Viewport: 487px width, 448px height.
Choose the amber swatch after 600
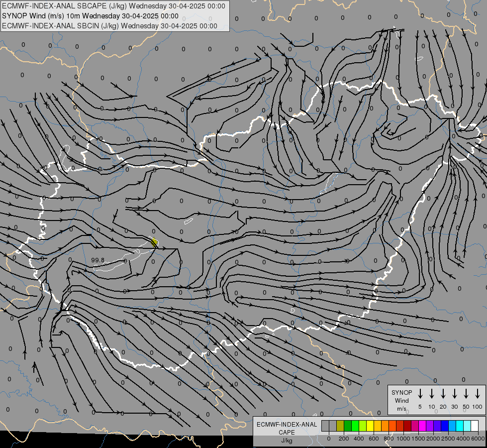[x=378, y=426]
